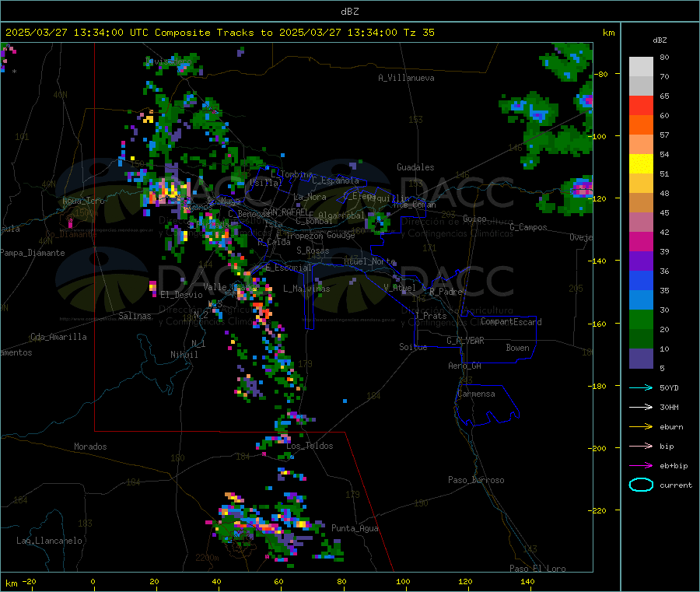
Task: Click the 'Los_Toldos' map label
Action: (310, 446)
